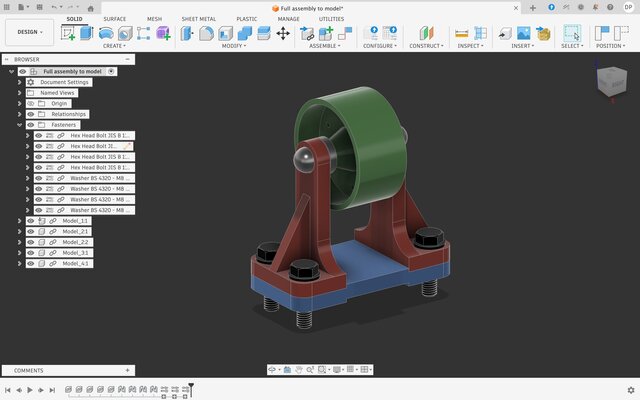The width and height of the screenshot is (640, 400).
Task: Toggle visibility of the Origin folder
Action: pyautogui.click(x=30, y=103)
